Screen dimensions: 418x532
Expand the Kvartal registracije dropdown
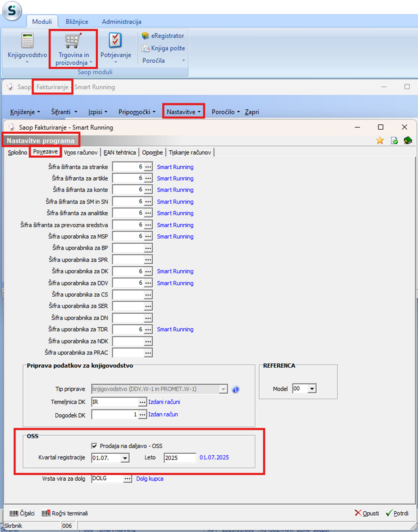pyautogui.click(x=125, y=458)
